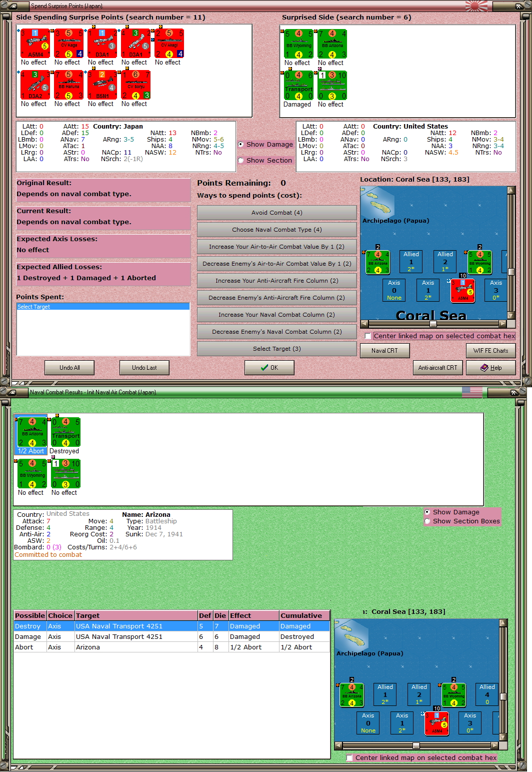Click horizontal scrollbar thumb on Naval Combat Results map
532x772 pixels.
pos(415,745)
